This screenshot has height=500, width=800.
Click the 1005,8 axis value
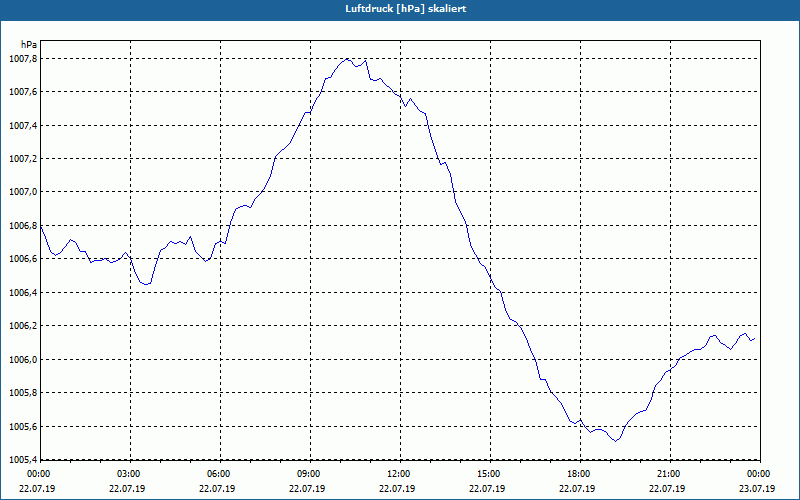coord(23,393)
